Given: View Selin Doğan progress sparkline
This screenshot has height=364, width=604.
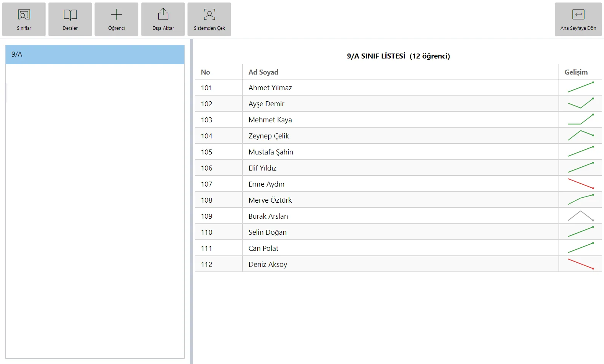Looking at the screenshot, I should [581, 232].
